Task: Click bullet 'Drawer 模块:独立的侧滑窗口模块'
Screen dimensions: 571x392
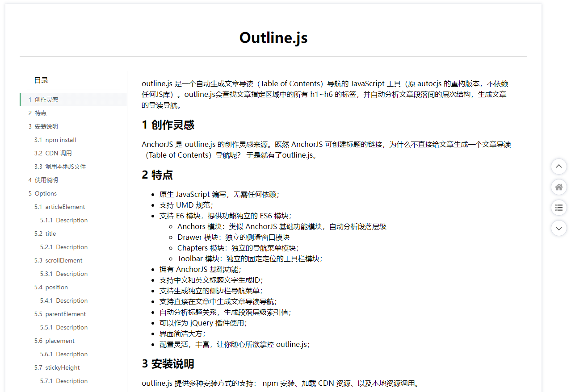Action: click(x=233, y=237)
